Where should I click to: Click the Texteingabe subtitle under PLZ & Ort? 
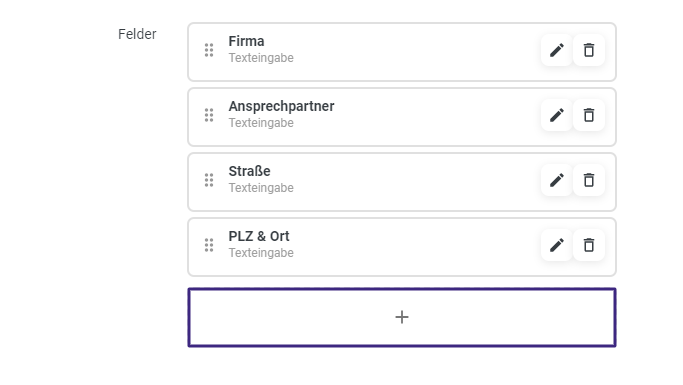(x=261, y=253)
